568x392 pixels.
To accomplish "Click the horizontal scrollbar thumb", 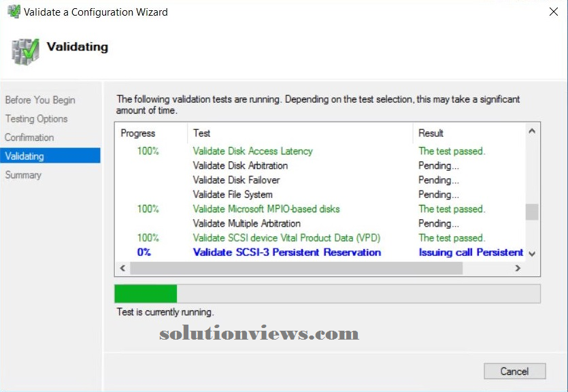I will pos(297,268).
